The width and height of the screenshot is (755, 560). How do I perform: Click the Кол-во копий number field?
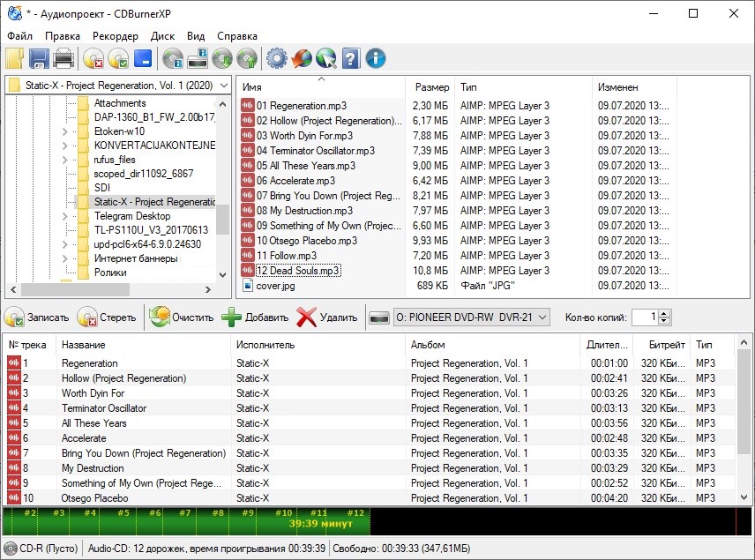tap(645, 317)
